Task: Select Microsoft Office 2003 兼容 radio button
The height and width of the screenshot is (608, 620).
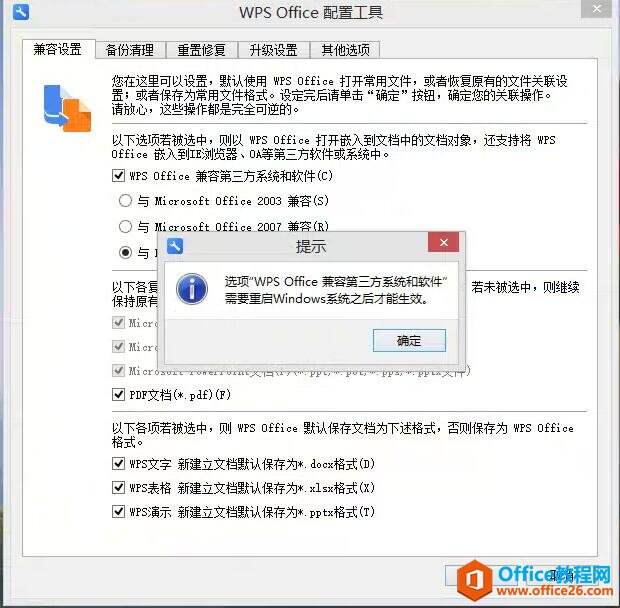Action: 125,201
